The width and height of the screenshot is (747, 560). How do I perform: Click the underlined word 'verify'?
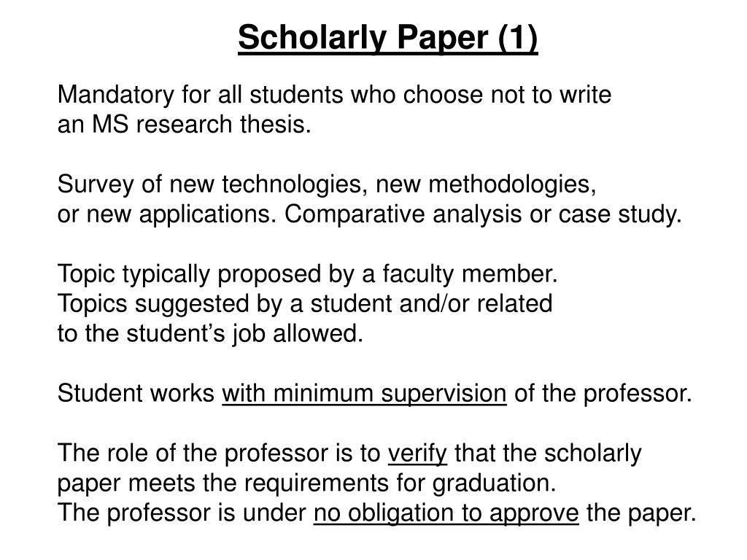coord(417,454)
